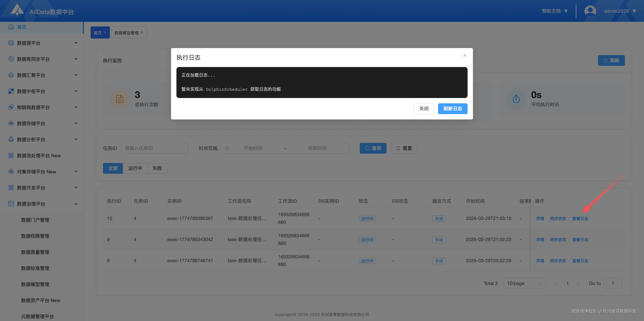Select the 全部 status filter
Viewport: 644px width, 321px height.
tap(113, 168)
